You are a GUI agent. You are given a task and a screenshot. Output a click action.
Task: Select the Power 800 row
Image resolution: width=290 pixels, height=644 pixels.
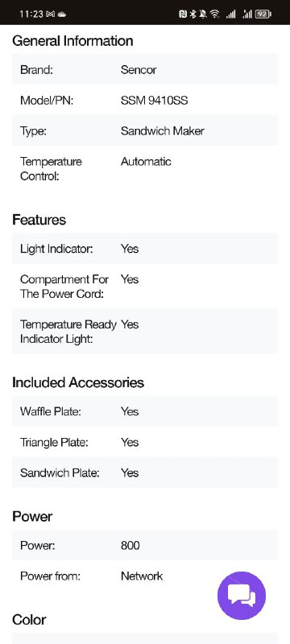pyautogui.click(x=145, y=545)
